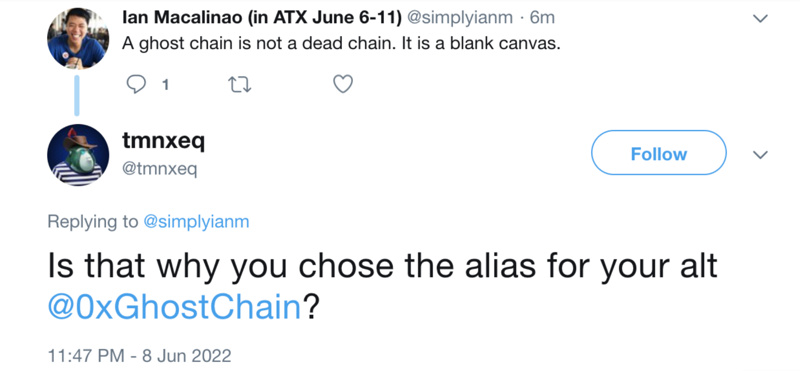This screenshot has height=371, width=800.
Task: Select the tweet text about blank canvas
Action: coord(341,44)
